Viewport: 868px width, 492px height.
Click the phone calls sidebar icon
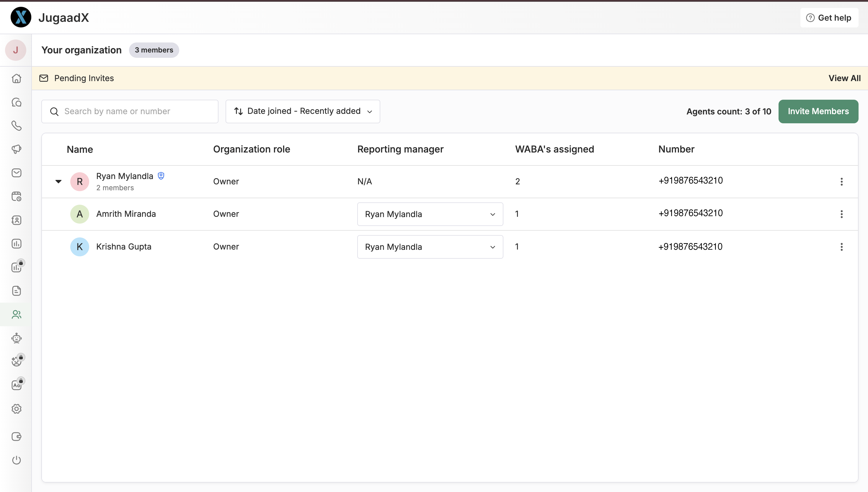pyautogui.click(x=16, y=126)
